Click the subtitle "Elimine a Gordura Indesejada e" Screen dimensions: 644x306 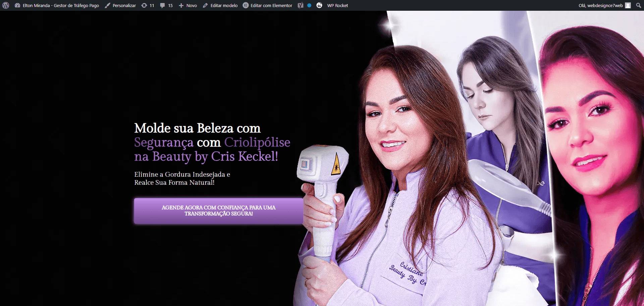click(x=182, y=174)
